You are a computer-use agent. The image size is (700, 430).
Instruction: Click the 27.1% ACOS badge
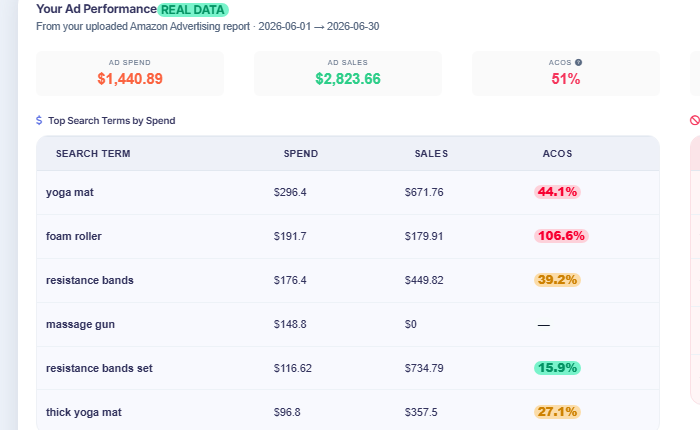coord(557,412)
